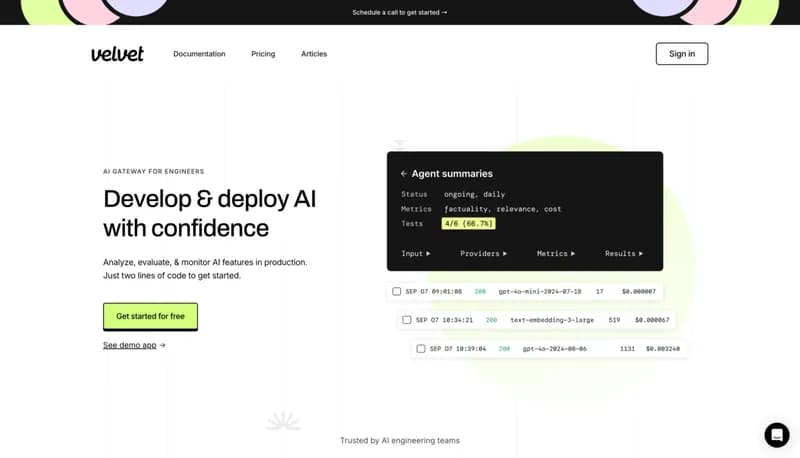
Task: Expand the Input section
Action: (x=415, y=253)
